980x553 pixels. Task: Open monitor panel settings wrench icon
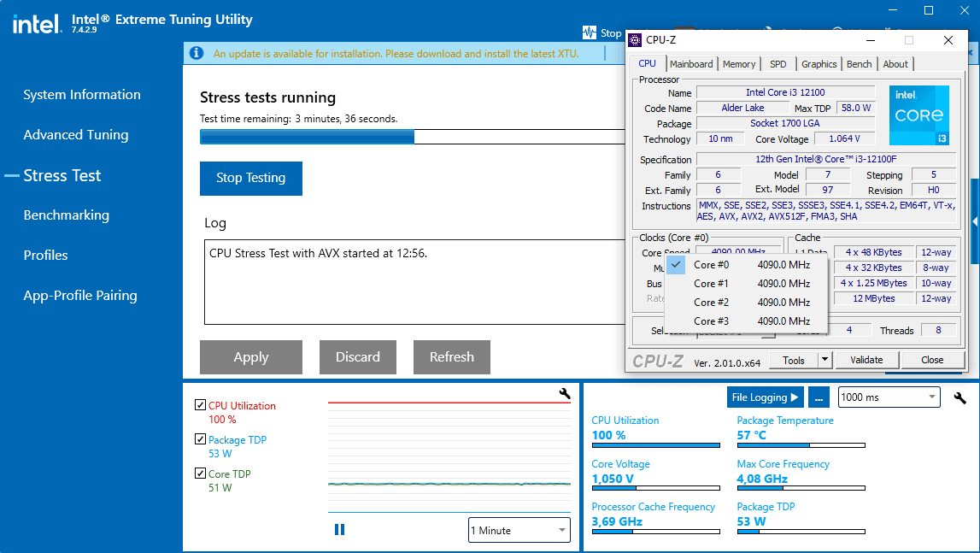[960, 397]
